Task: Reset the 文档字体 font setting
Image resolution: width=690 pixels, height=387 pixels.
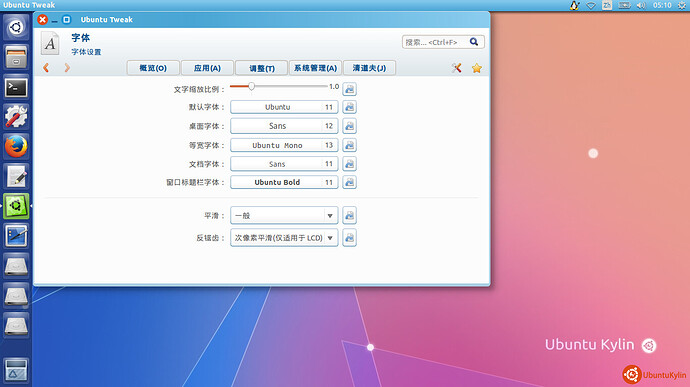Action: [x=349, y=164]
